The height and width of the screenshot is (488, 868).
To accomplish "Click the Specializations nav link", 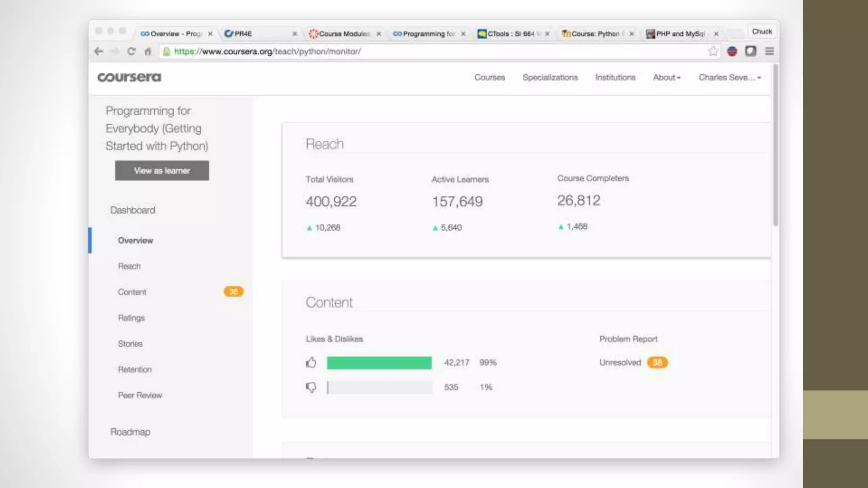I will [x=550, y=77].
